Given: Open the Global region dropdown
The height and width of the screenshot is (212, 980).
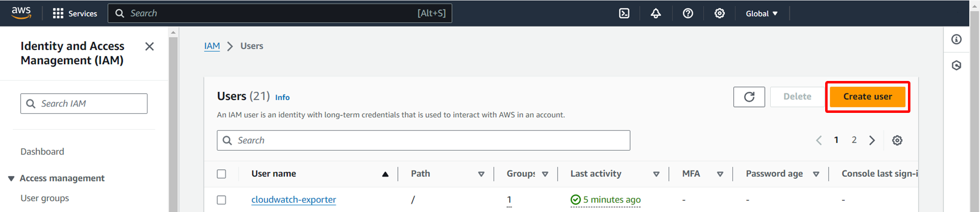Looking at the screenshot, I should point(761,13).
